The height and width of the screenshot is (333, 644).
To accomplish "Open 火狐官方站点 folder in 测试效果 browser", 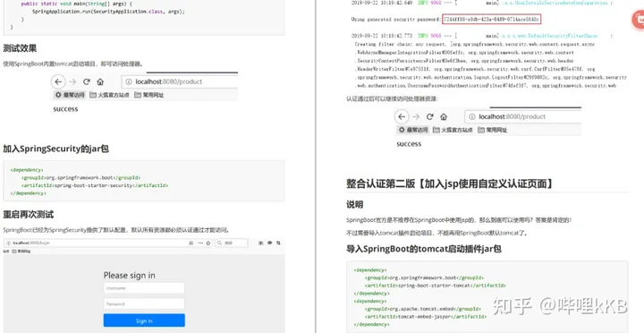I will click(x=109, y=95).
